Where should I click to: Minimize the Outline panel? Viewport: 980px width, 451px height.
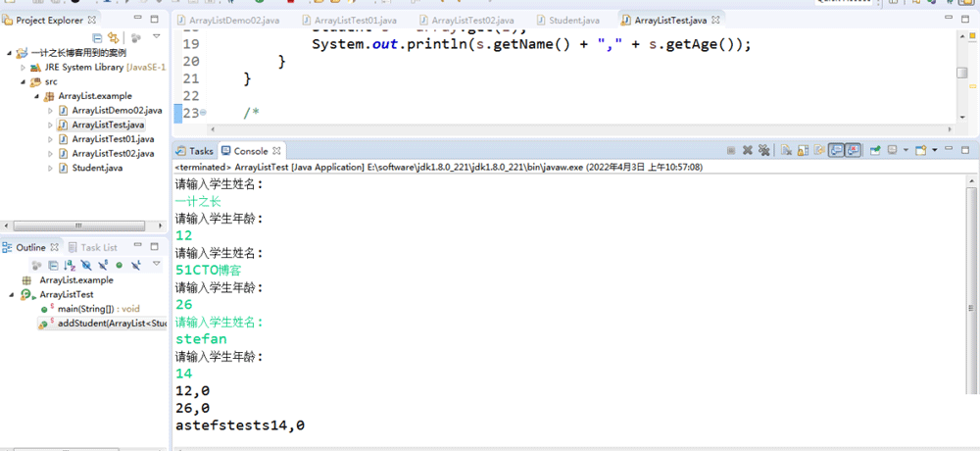(139, 248)
